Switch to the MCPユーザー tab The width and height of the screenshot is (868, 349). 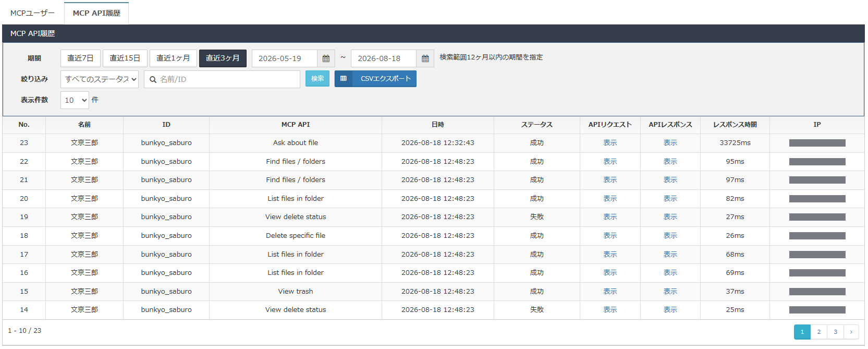coord(32,13)
